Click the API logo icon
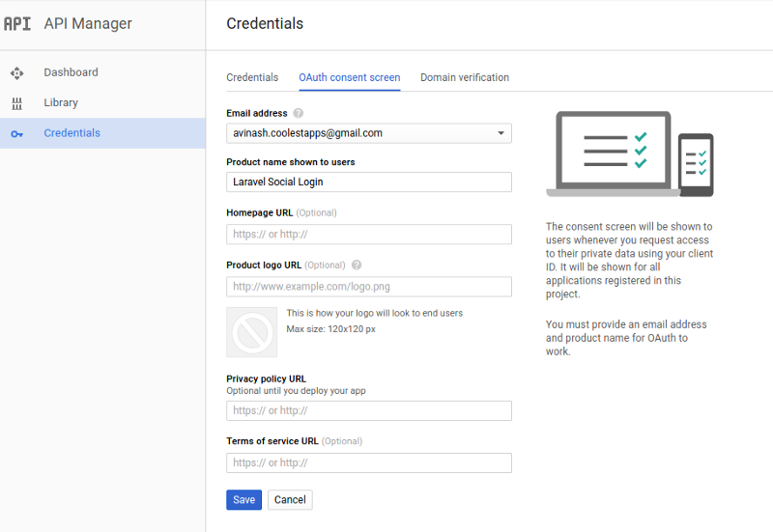 coord(17,24)
